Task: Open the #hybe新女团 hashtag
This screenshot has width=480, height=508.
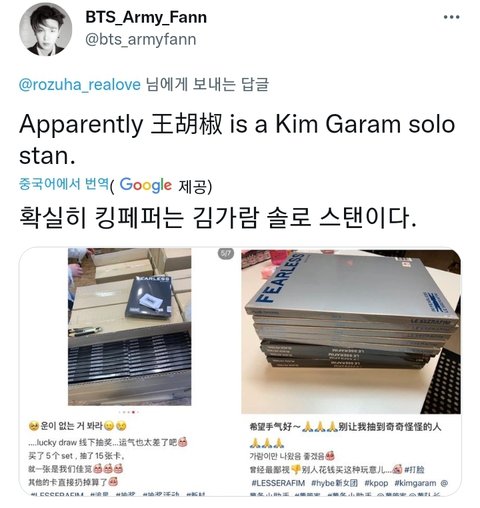Action: [334, 483]
